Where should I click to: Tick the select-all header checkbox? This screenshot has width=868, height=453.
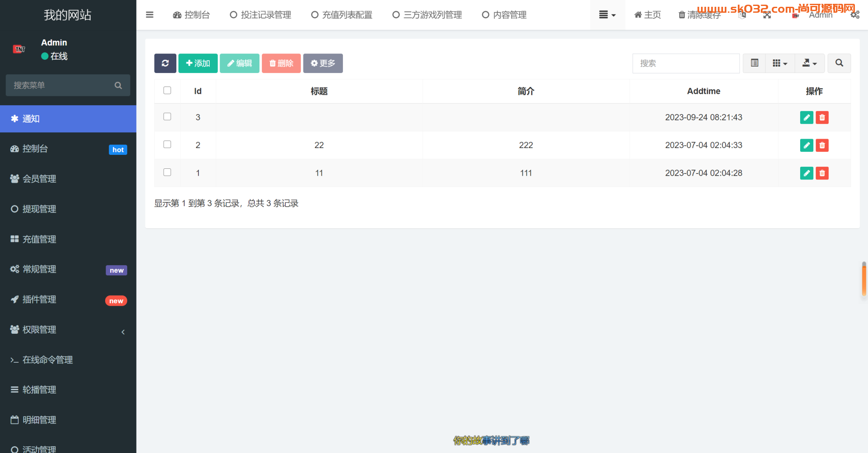tap(167, 90)
